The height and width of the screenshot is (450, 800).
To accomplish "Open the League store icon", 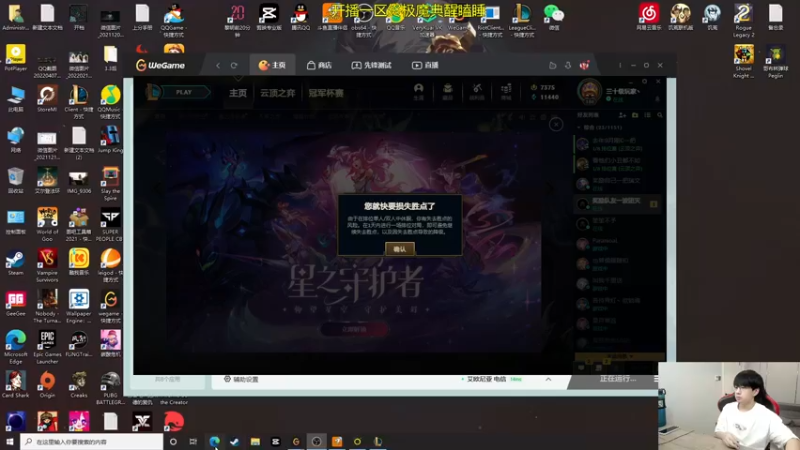I will (x=506, y=91).
